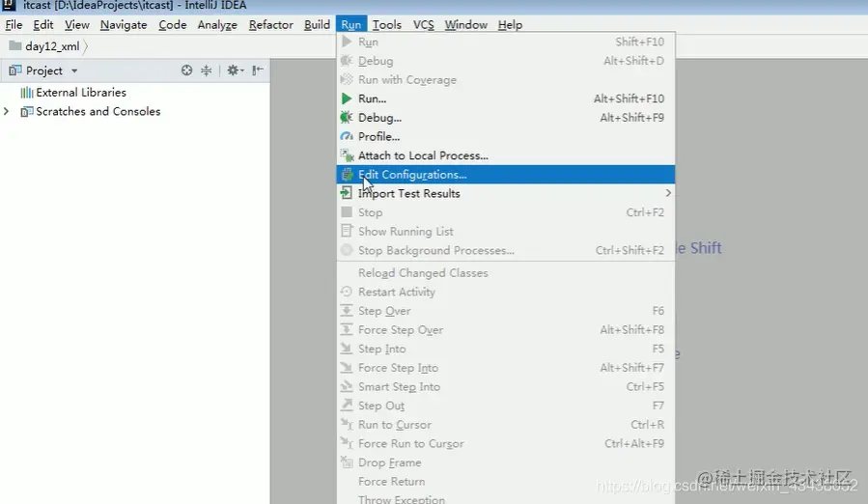Image resolution: width=868 pixels, height=504 pixels.
Task: Expand Scratches and Consoles node
Action: 6,111
